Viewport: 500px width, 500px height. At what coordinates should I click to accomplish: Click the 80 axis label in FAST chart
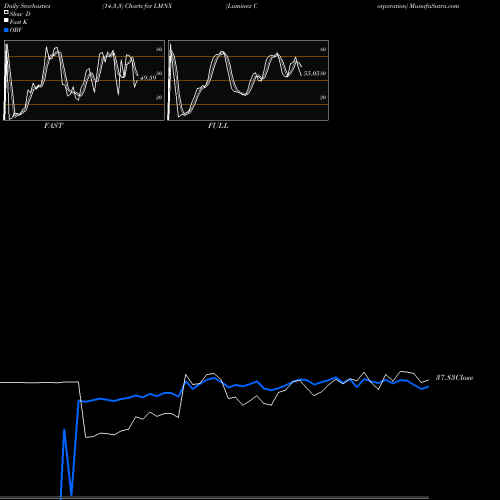(x=159, y=49)
